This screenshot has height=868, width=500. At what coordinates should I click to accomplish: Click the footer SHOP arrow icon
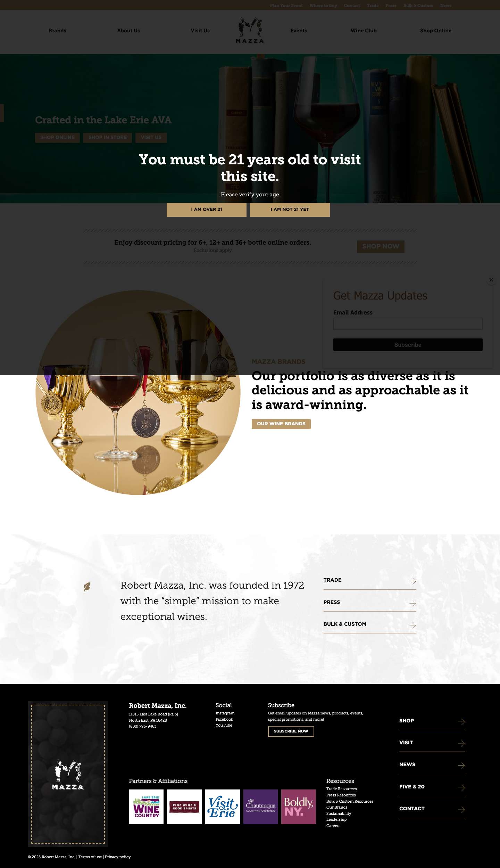pos(461,722)
